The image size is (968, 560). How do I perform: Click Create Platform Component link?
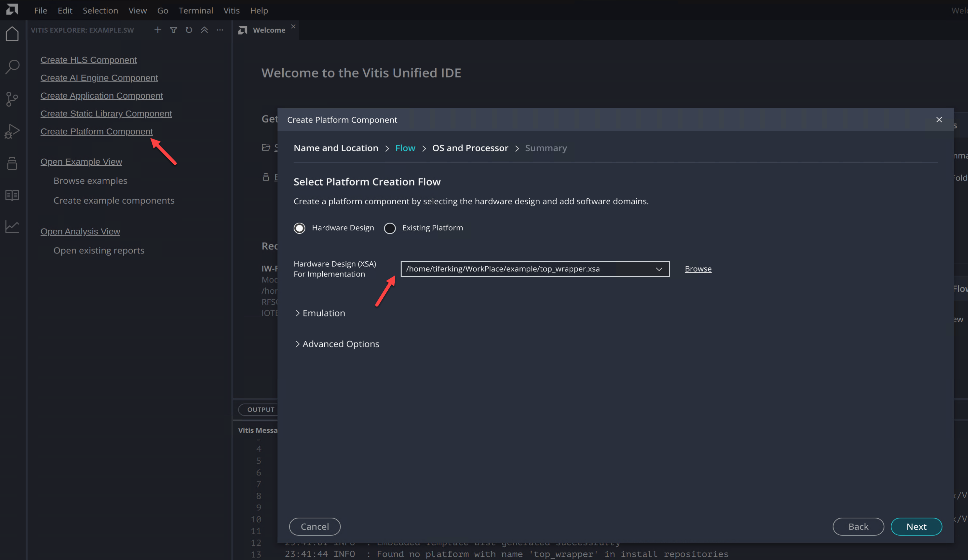(x=96, y=132)
